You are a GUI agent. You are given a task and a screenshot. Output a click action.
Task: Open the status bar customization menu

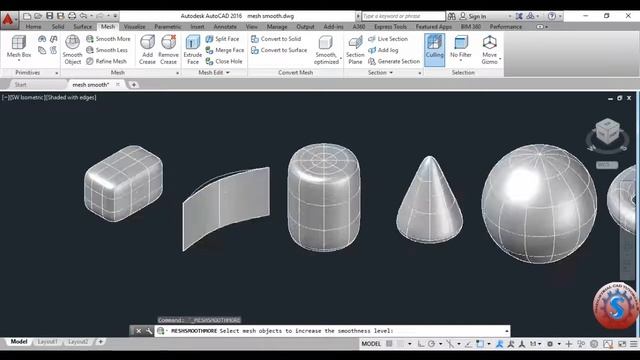(633, 344)
